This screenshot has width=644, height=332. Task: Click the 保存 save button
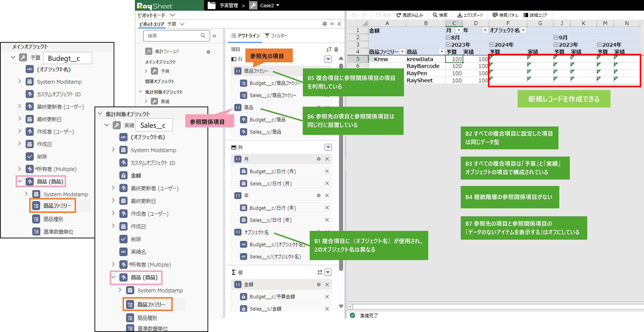tap(384, 15)
